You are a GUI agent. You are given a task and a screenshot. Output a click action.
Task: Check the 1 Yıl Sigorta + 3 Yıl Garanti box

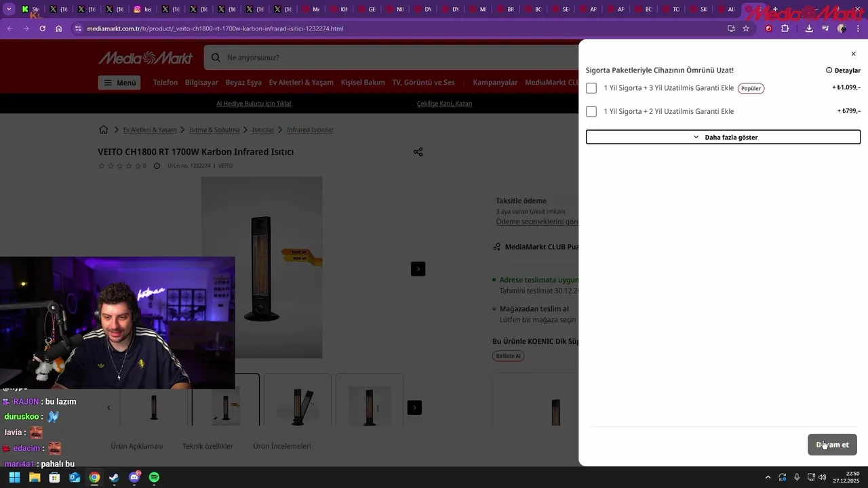(591, 88)
